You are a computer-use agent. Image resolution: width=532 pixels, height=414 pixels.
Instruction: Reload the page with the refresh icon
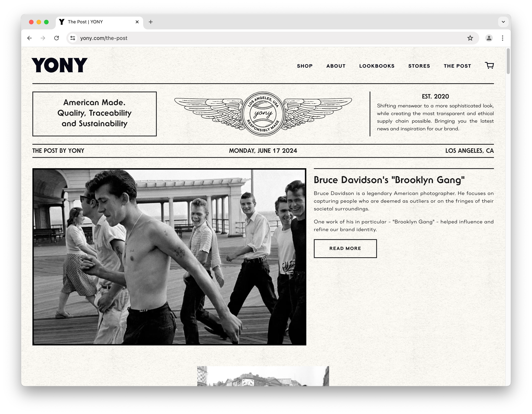click(56, 38)
